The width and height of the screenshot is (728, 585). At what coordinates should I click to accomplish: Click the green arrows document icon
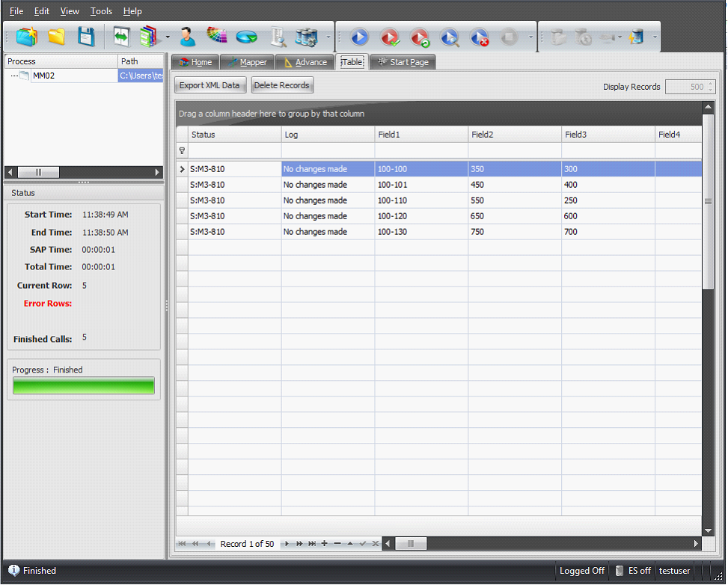click(x=121, y=36)
